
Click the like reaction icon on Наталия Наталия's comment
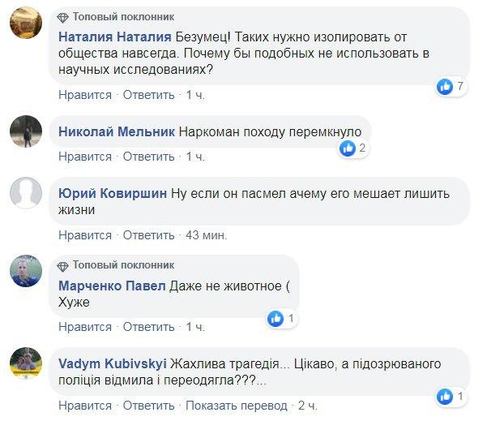point(444,86)
